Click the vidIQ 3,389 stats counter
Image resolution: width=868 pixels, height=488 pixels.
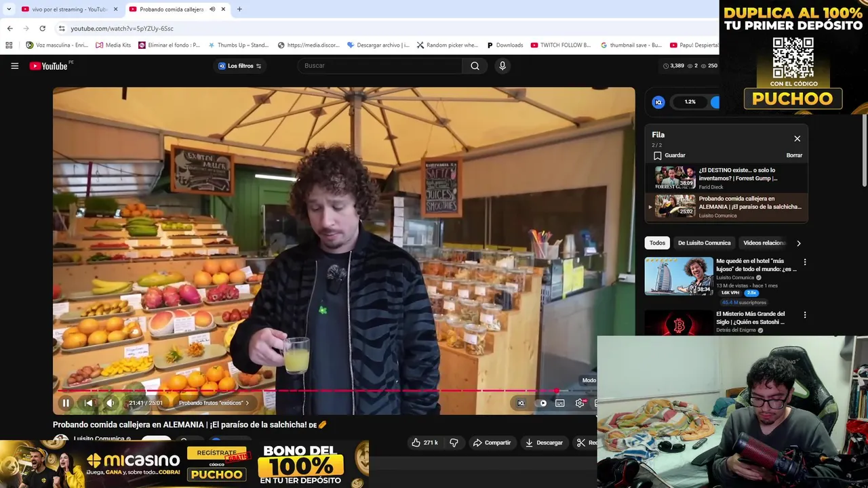click(x=673, y=66)
